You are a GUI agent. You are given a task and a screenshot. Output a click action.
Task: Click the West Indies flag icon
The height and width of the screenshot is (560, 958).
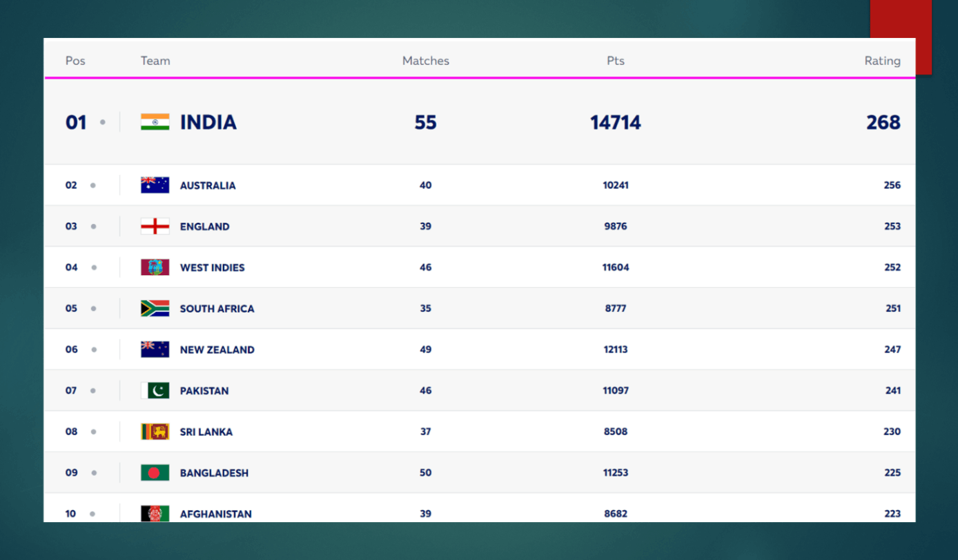tap(155, 267)
